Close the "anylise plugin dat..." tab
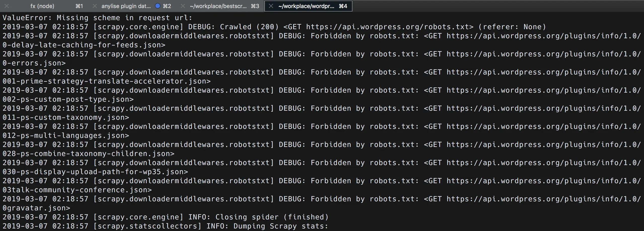This screenshot has width=644, height=231. pos(95,6)
